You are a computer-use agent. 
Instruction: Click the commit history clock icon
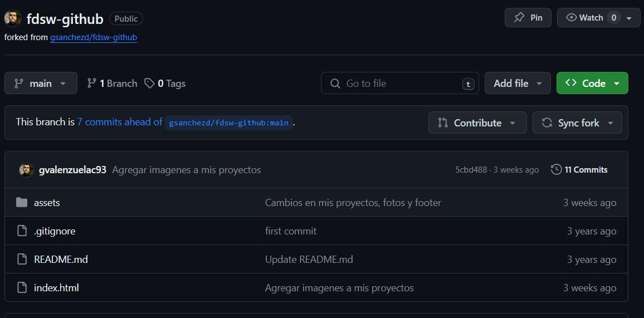(556, 170)
